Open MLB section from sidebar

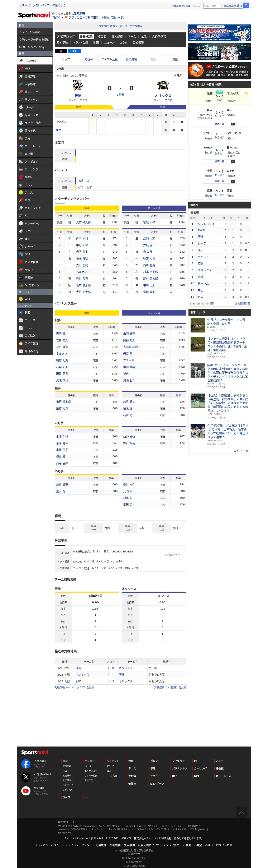coord(35,68)
